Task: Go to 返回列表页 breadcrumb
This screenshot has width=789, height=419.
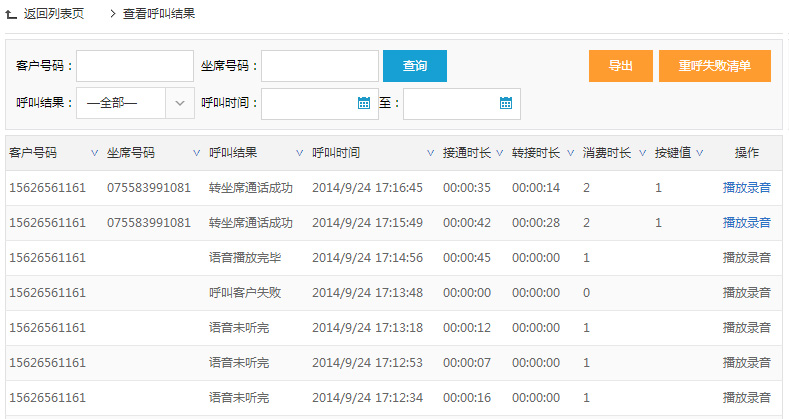Action: point(53,15)
